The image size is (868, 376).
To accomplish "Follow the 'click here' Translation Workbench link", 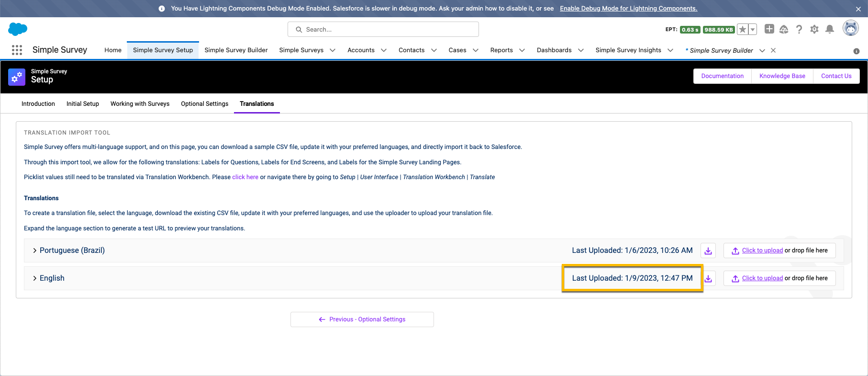I will tap(245, 177).
